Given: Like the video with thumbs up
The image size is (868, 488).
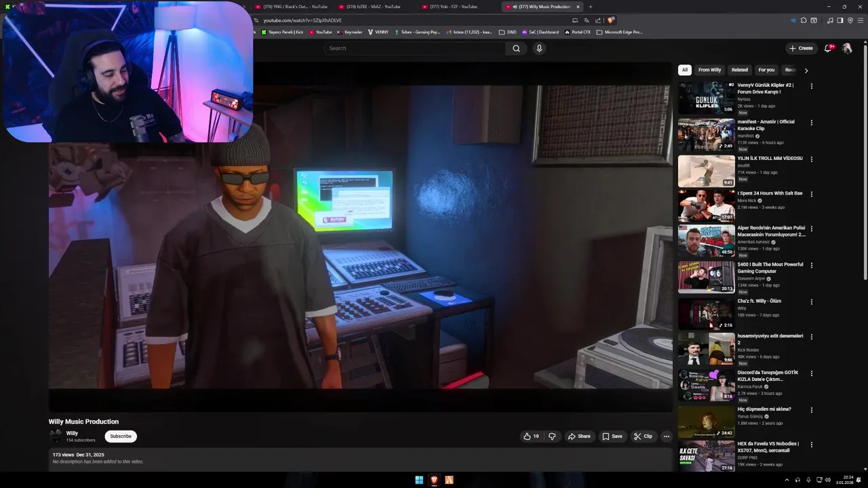Looking at the screenshot, I should point(531,436).
